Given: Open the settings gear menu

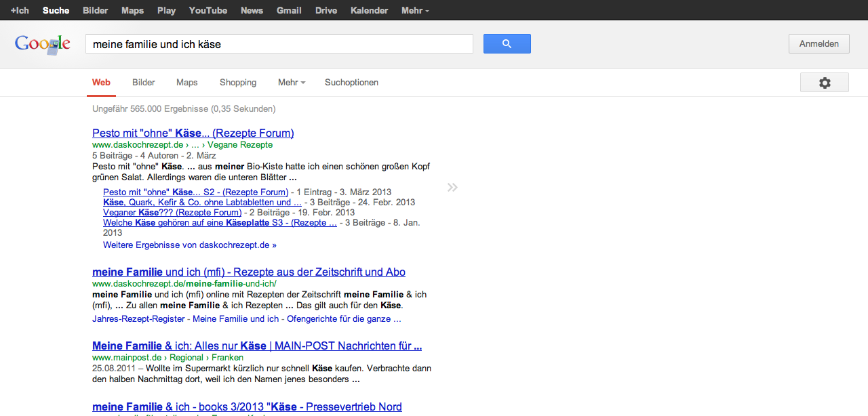Looking at the screenshot, I should coord(824,83).
